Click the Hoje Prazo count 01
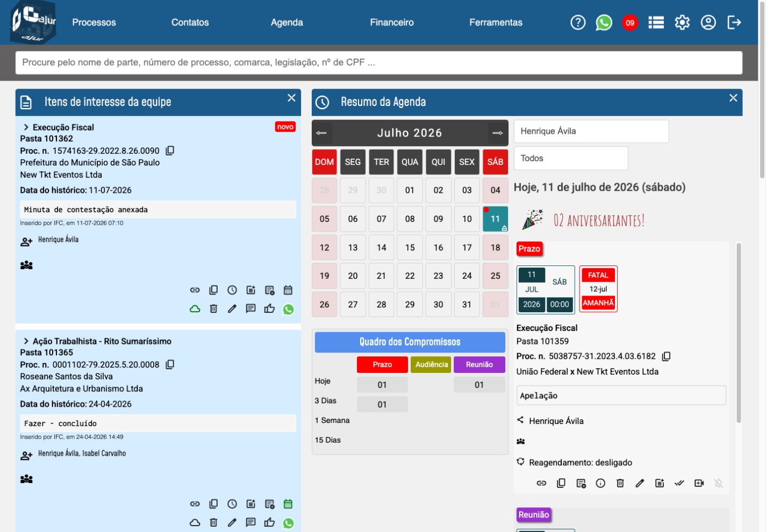This screenshot has width=766, height=532. tap(382, 385)
